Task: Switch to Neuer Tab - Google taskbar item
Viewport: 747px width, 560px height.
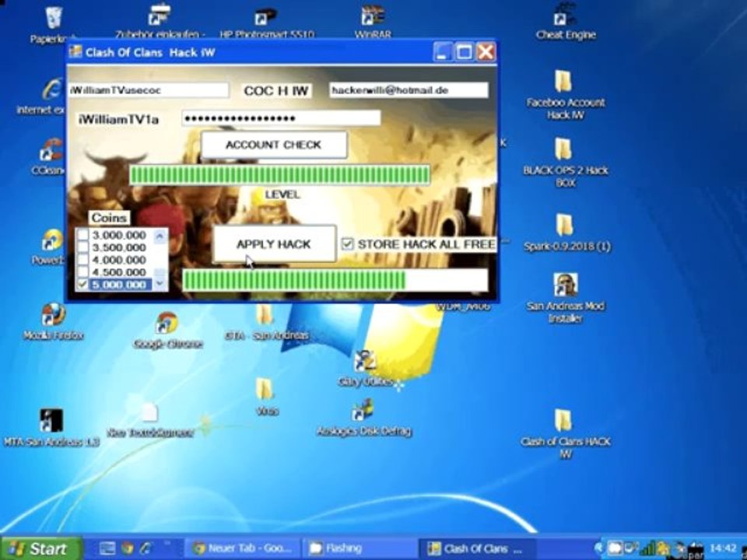Action: 243,548
